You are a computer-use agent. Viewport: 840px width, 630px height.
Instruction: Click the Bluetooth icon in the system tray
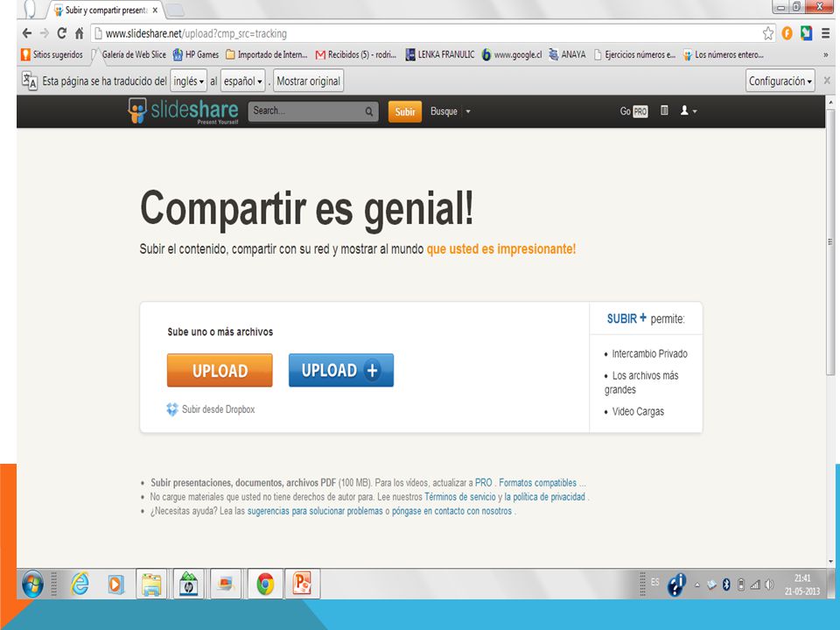click(726, 584)
